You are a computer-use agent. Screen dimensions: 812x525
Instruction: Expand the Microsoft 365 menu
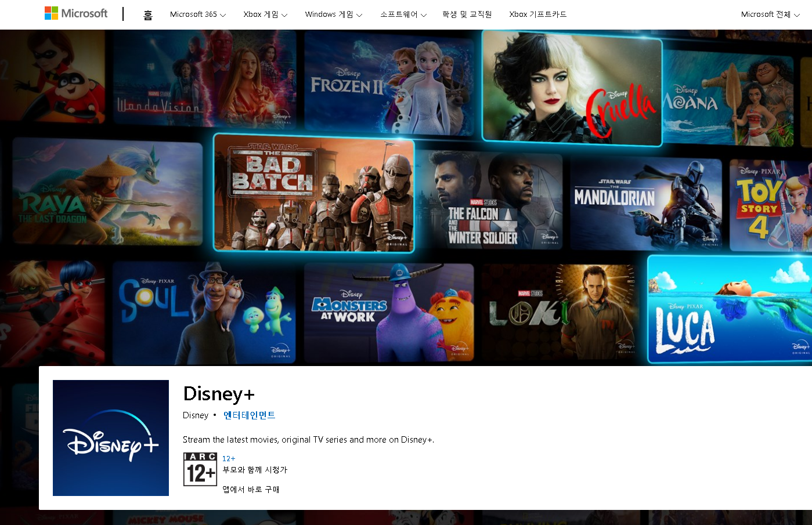tap(198, 15)
